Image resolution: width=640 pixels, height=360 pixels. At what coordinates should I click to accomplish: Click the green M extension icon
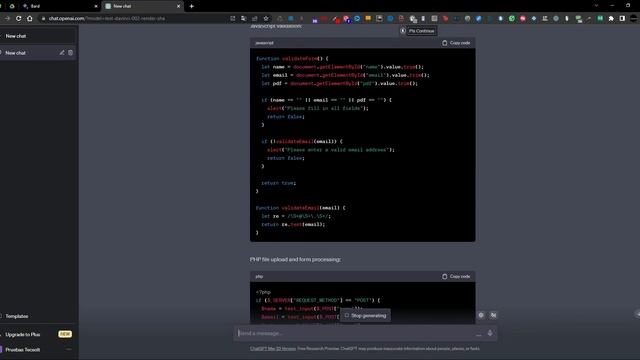(x=600, y=18)
